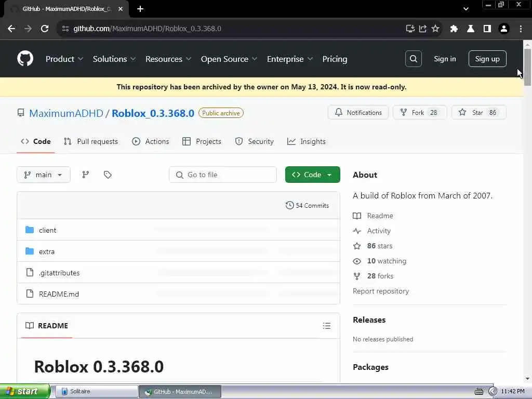
Task: Open the Chrome three-dot menu
Action: tap(521, 29)
